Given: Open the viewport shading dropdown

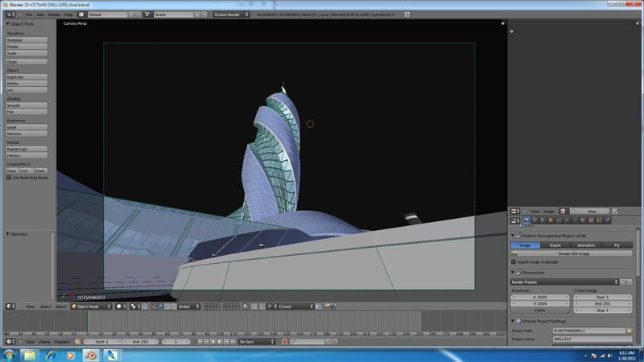Looking at the screenshot, I should point(121,306).
